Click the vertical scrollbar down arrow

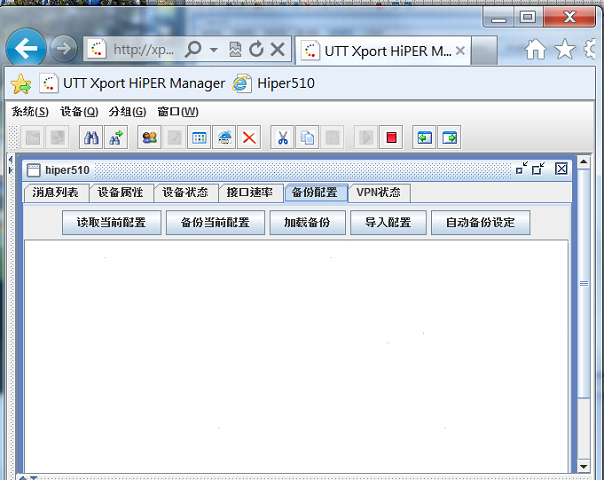tap(584, 466)
